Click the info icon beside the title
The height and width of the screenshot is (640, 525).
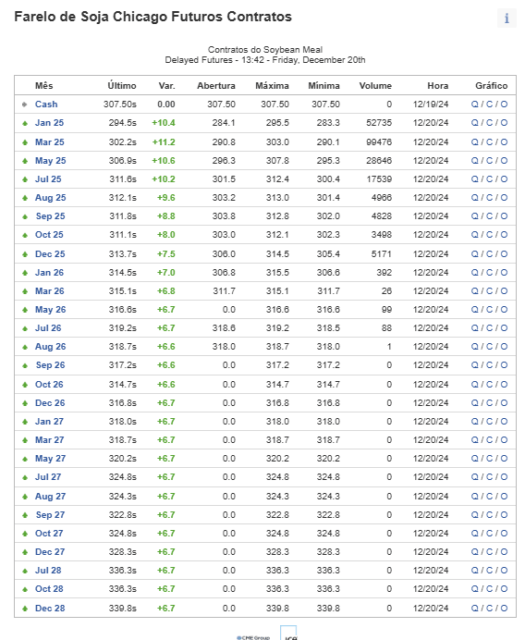(x=507, y=18)
